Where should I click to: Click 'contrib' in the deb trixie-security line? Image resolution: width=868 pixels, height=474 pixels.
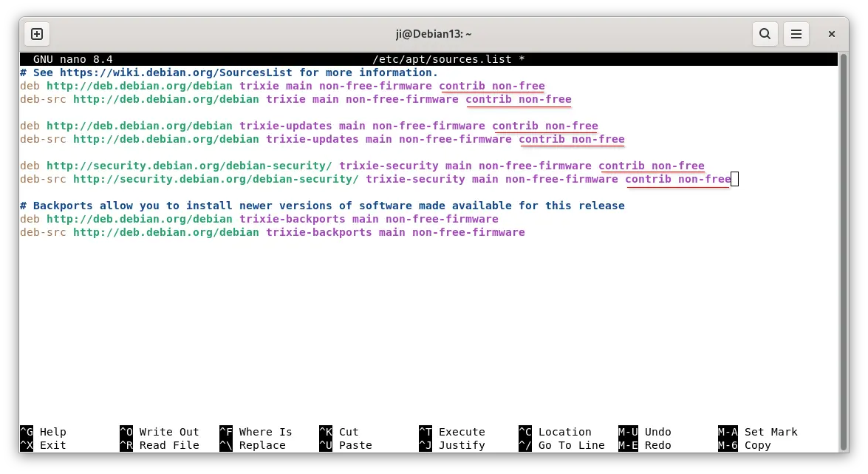tap(622, 166)
